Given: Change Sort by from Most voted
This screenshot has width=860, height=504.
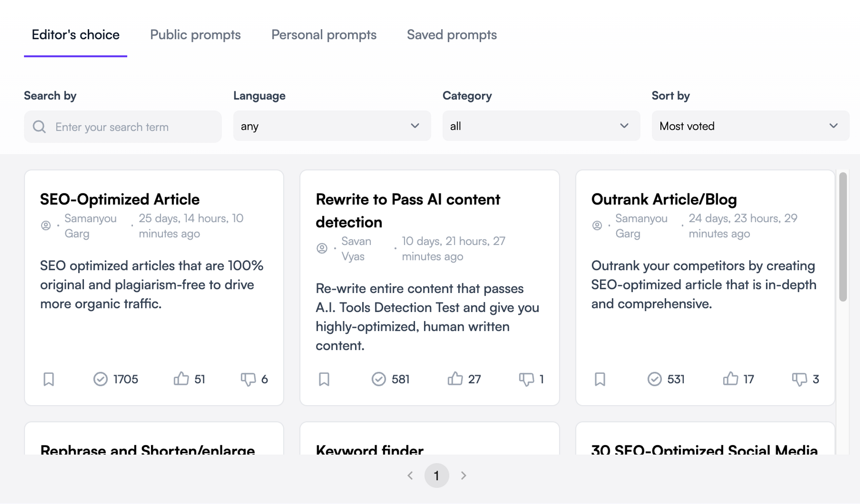Looking at the screenshot, I should (x=750, y=126).
